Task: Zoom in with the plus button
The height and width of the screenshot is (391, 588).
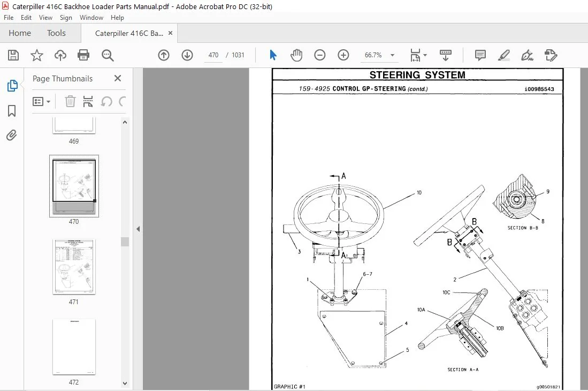Action: pos(343,55)
